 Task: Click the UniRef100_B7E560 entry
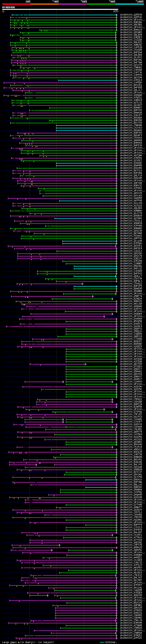tap(131, 243)
